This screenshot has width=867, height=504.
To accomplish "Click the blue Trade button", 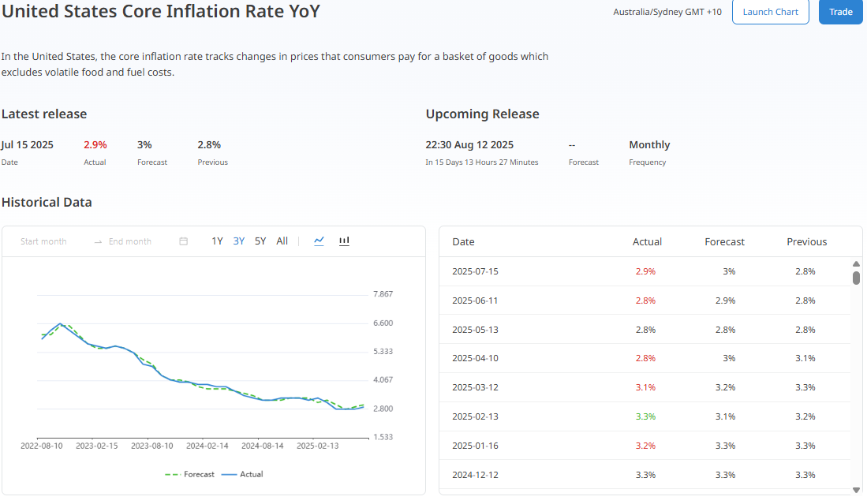I will tap(841, 12).
